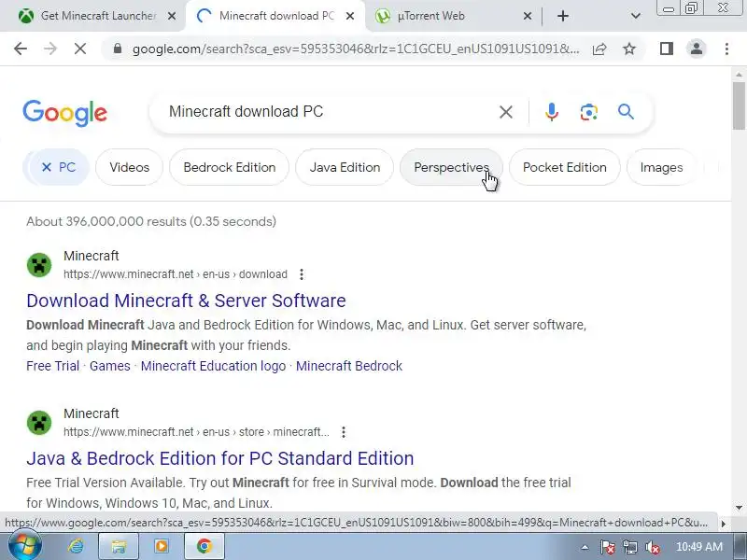This screenshot has width=747, height=560.
Task: Open a new browser tab
Action: click(563, 16)
